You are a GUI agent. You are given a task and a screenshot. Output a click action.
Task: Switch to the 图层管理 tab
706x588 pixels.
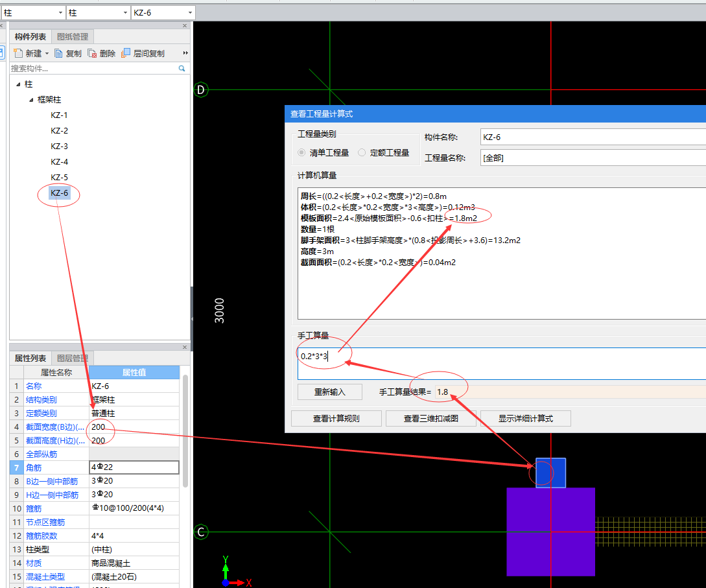(72, 358)
